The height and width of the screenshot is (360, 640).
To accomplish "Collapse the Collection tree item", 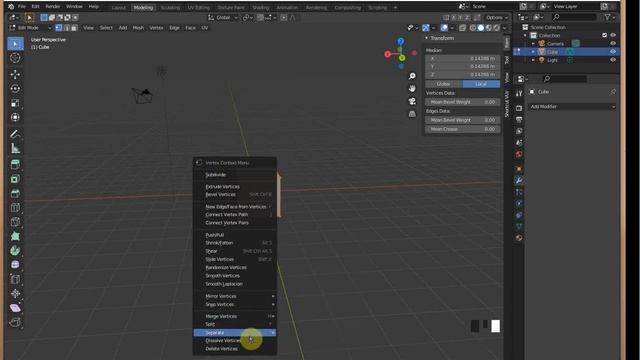I will click(525, 35).
